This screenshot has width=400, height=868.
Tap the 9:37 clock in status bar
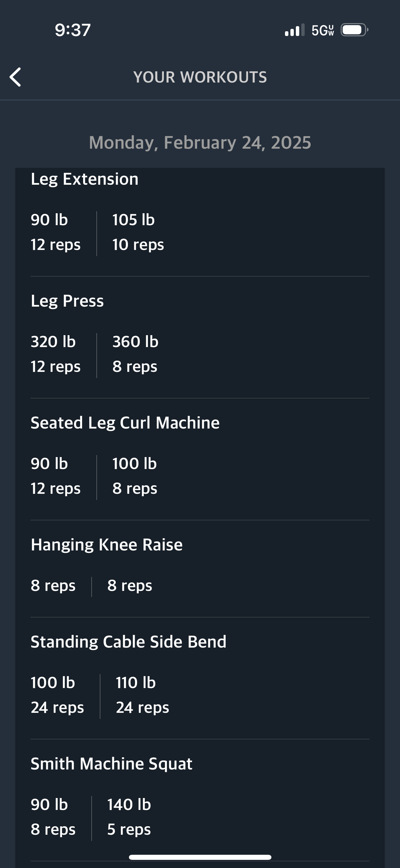click(73, 30)
